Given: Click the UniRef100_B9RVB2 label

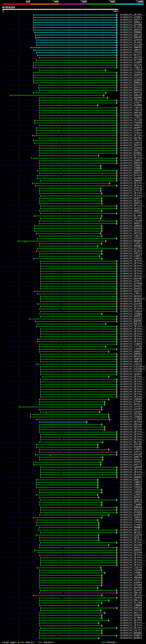Looking at the screenshot, I should coord(131,37).
